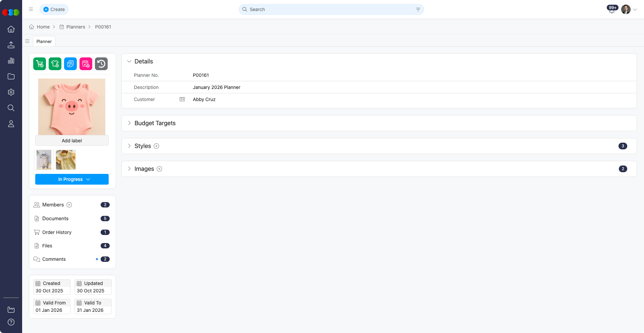
Task: Click the plus icon next to Styles
Action: coord(156,146)
